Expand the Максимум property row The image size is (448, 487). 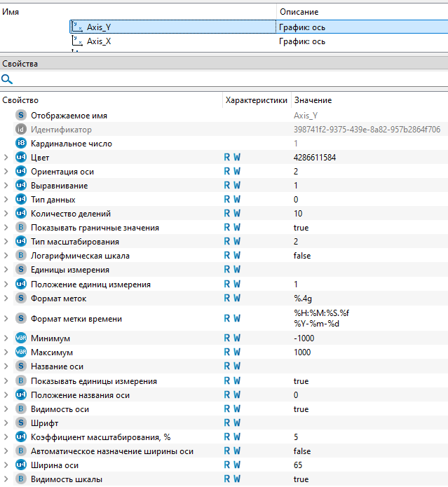[x=6, y=352]
